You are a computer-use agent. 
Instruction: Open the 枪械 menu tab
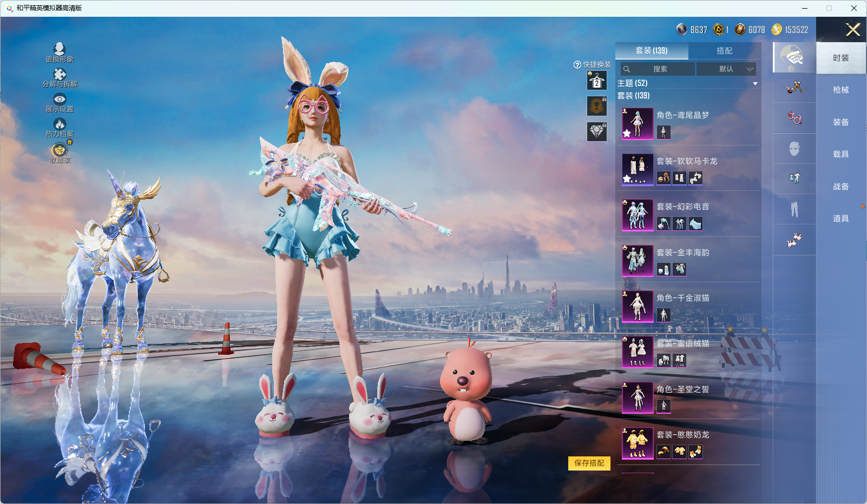click(840, 90)
